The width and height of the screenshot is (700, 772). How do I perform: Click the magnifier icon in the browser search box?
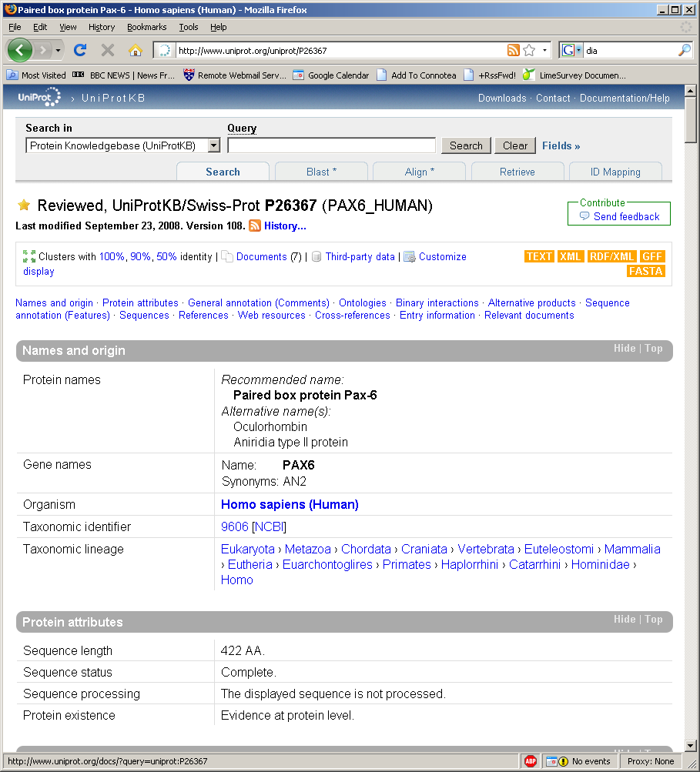(684, 50)
